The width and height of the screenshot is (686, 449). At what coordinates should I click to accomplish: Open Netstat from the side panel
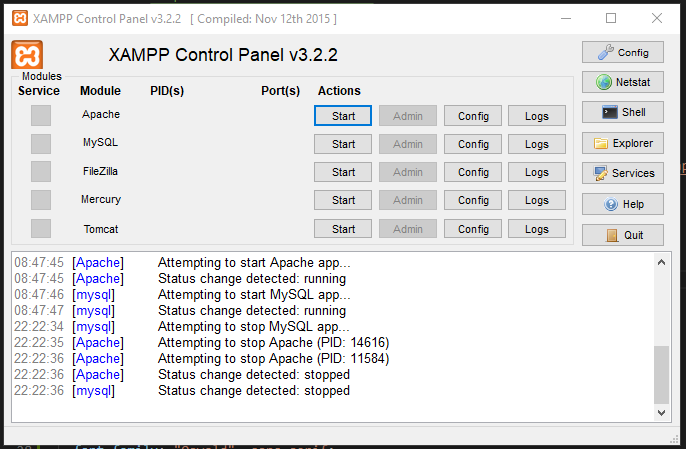(x=622, y=82)
